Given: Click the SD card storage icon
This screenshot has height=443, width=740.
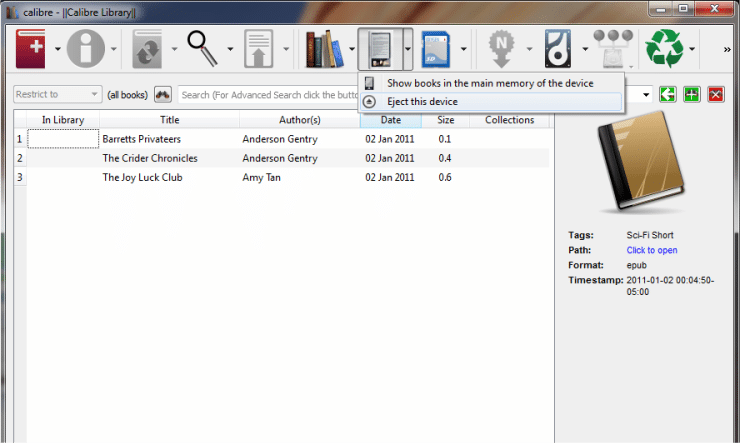Looking at the screenshot, I should (435, 49).
